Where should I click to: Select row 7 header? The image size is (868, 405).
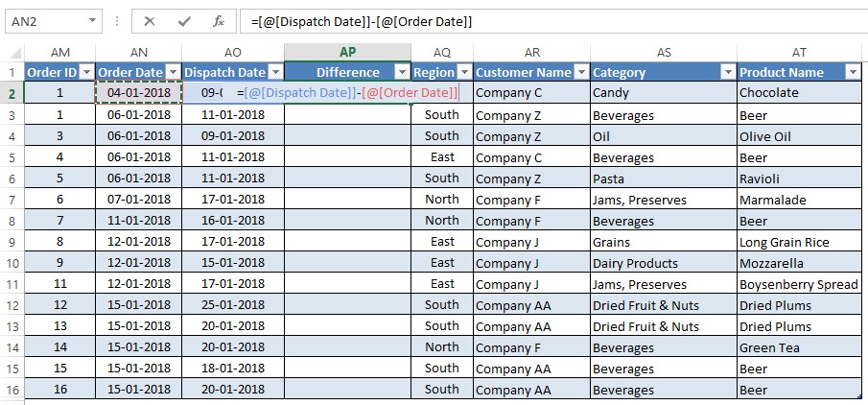click(x=12, y=200)
